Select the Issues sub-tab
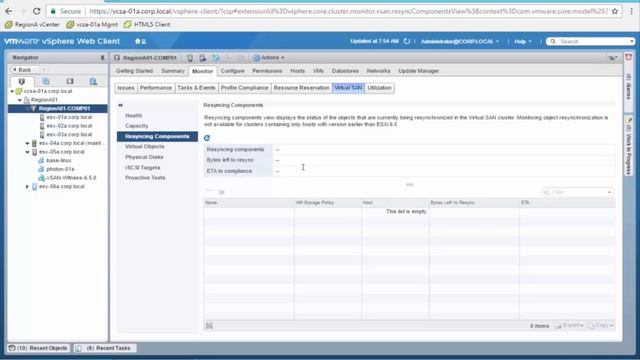 click(x=126, y=88)
